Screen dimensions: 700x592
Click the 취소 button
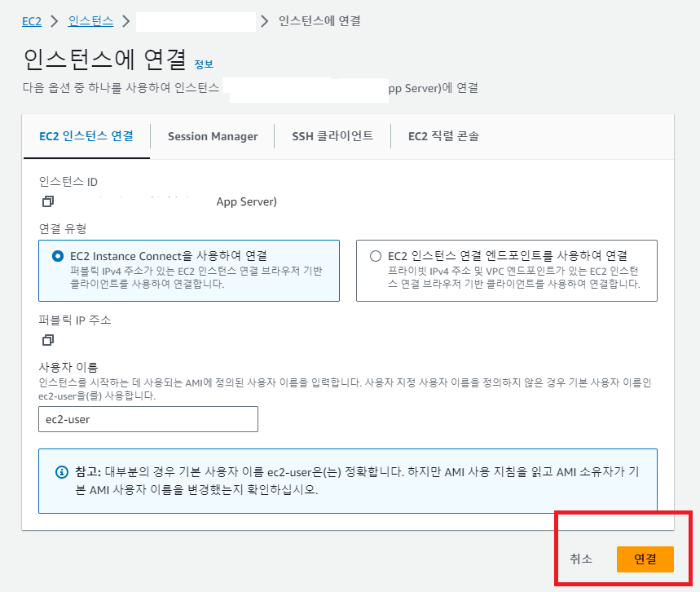point(581,559)
